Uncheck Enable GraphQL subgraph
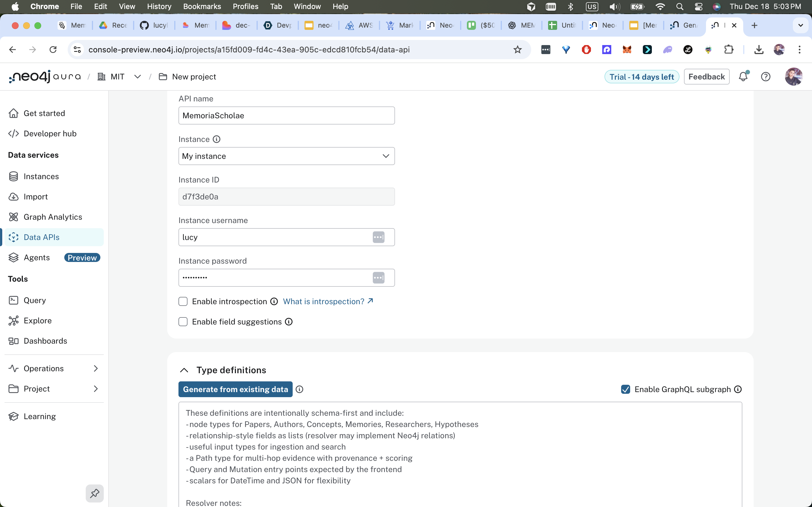The image size is (812, 507). [x=625, y=389]
